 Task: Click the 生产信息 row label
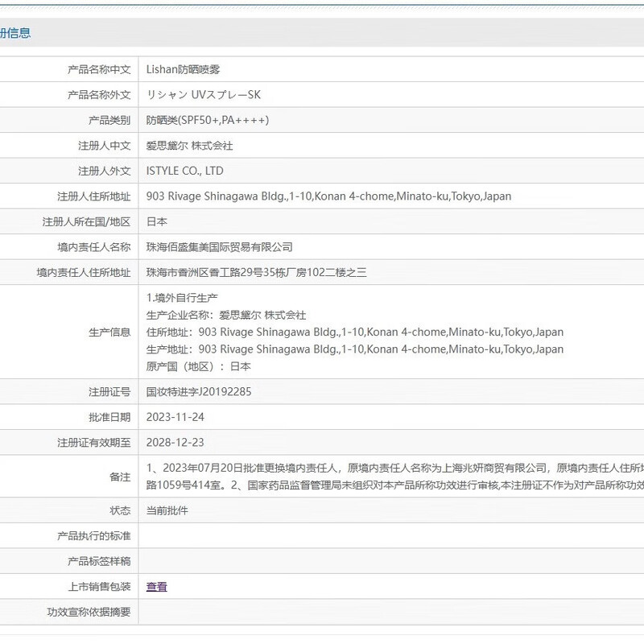pyautogui.click(x=109, y=332)
